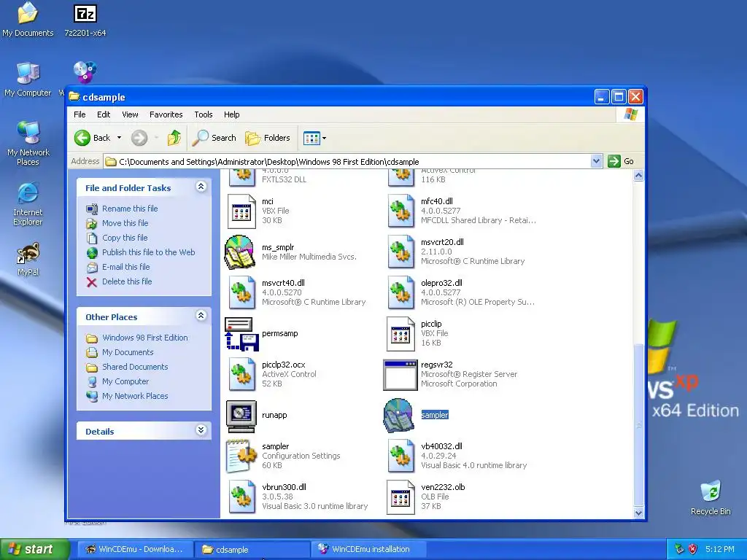Select the runapp application icon
This screenshot has height=560, width=747.
tap(241, 416)
